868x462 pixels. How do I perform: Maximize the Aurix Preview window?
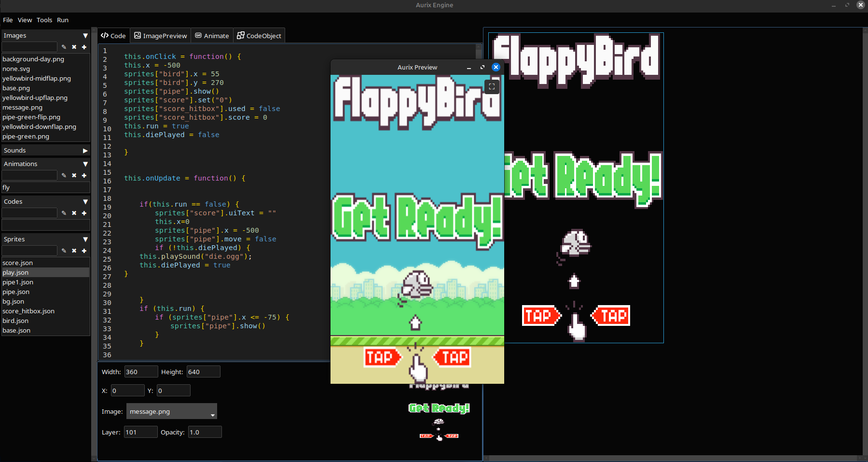pyautogui.click(x=482, y=67)
